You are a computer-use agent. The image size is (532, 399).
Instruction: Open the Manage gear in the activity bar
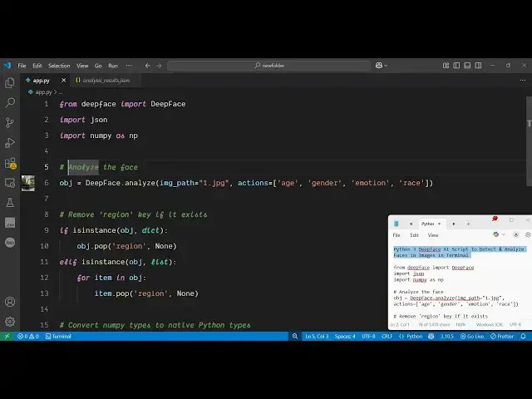tap(10, 322)
